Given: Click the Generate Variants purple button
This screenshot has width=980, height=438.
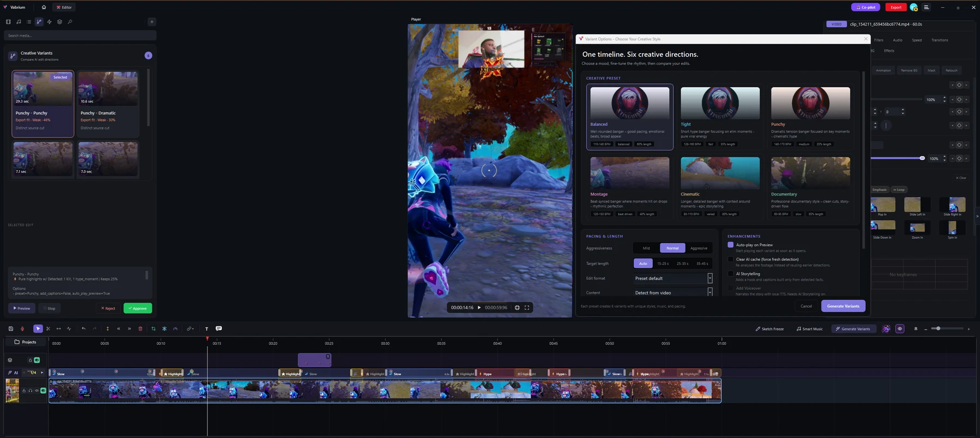Looking at the screenshot, I should 843,306.
